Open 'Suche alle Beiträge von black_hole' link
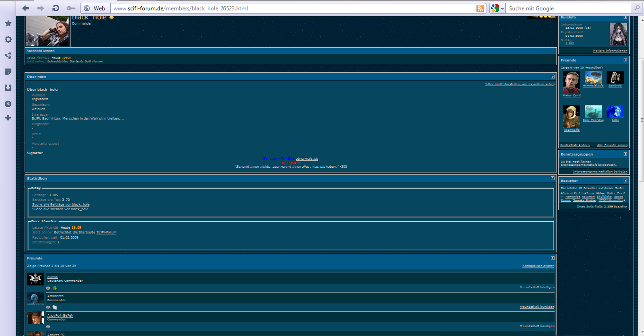The height and width of the screenshot is (336, 644). 61,205
